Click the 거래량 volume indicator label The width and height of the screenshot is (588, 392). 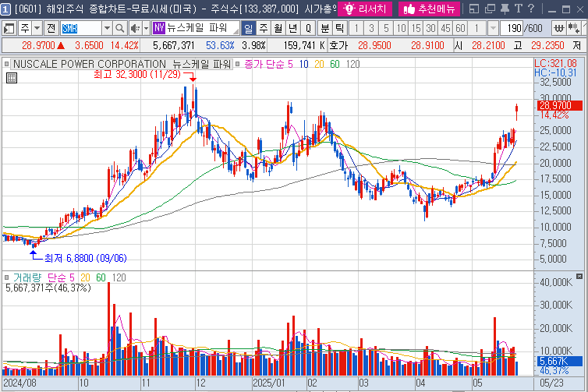point(27,277)
